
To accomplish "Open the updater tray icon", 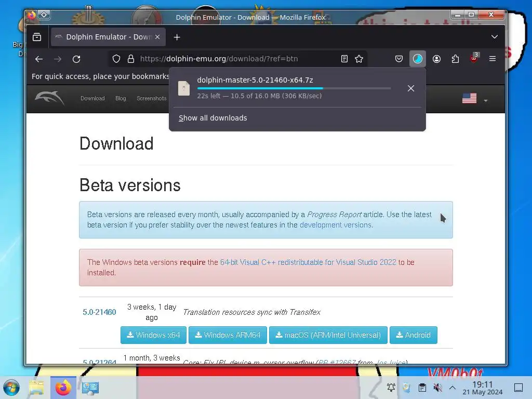I will (406, 387).
